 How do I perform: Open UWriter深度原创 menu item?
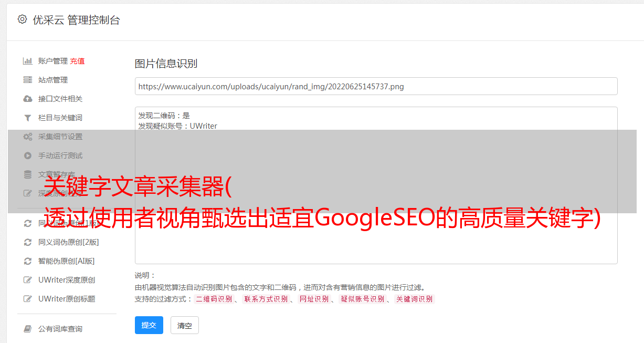[x=67, y=280]
